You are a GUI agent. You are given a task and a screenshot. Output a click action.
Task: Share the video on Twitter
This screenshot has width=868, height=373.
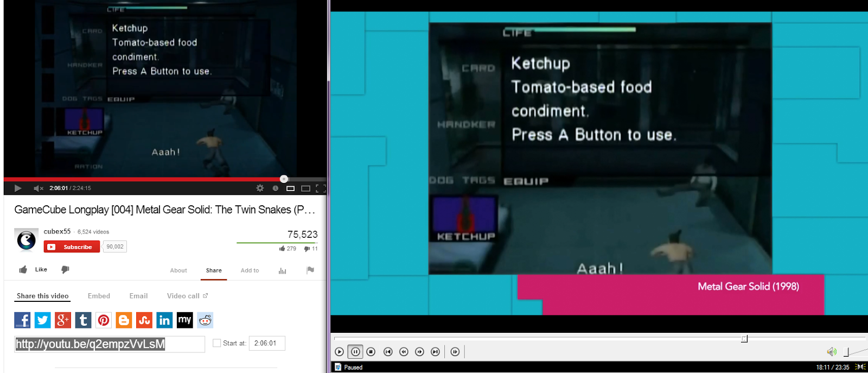42,320
